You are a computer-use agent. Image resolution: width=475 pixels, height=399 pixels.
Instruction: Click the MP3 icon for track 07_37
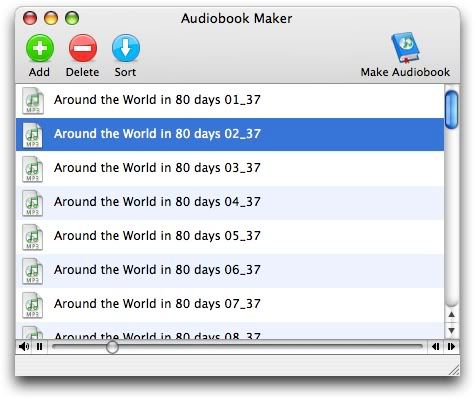tap(33, 304)
